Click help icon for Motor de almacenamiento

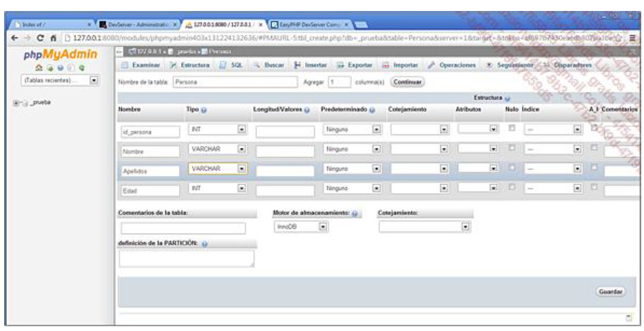[355, 214]
